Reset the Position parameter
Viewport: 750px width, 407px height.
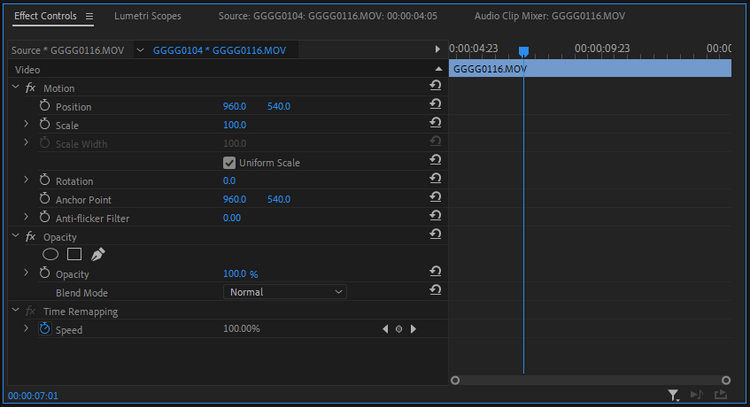point(435,107)
